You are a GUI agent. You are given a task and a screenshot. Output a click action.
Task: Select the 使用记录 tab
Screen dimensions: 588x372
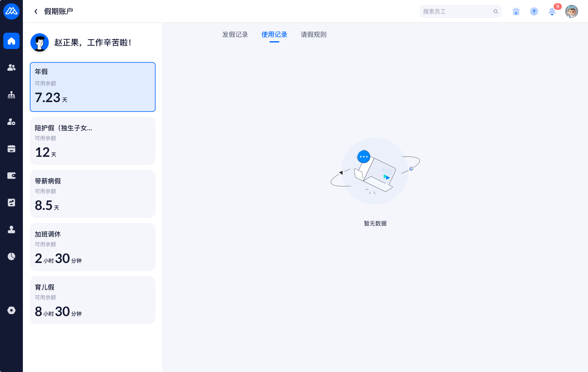[274, 35]
